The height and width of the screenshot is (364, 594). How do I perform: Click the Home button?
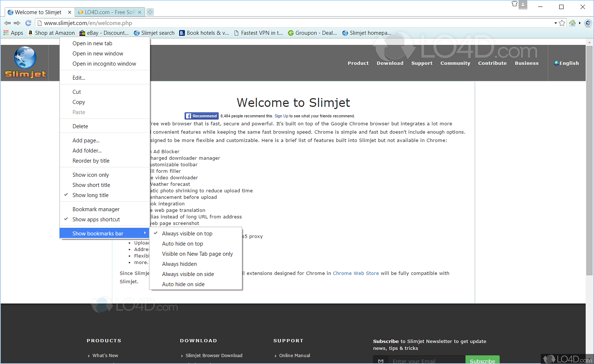coord(572,23)
